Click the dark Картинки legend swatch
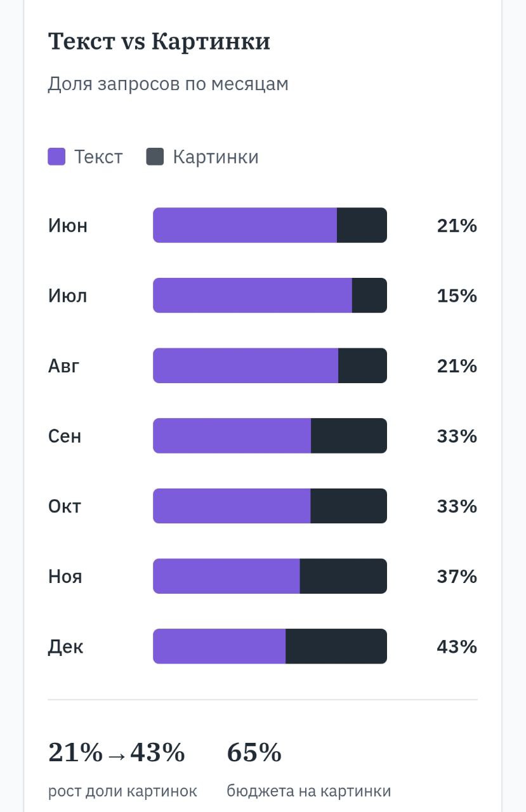The height and width of the screenshot is (812, 526). click(155, 157)
